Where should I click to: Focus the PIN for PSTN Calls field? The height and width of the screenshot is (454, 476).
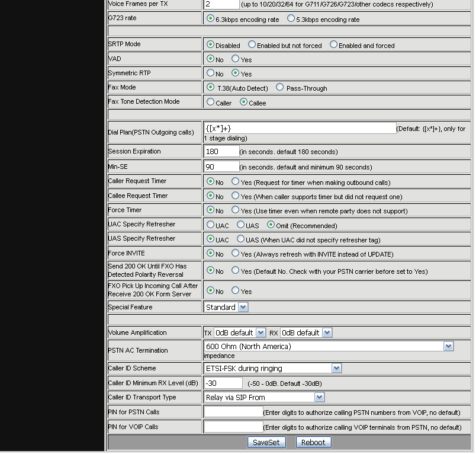click(x=233, y=412)
